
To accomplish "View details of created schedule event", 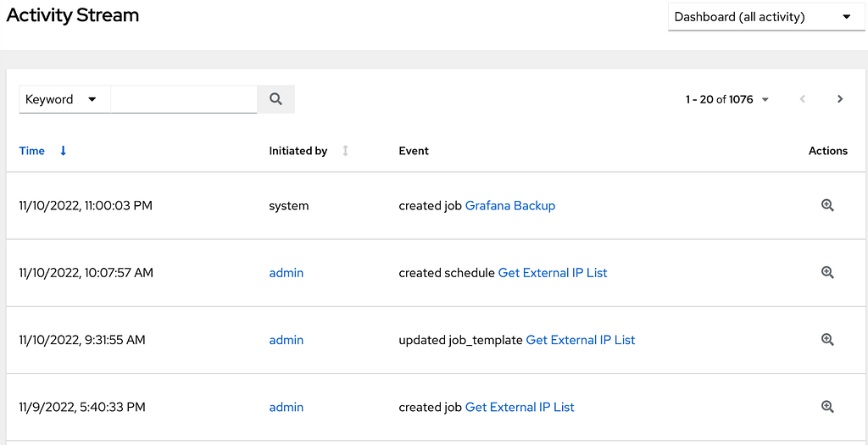I will click(x=827, y=272).
